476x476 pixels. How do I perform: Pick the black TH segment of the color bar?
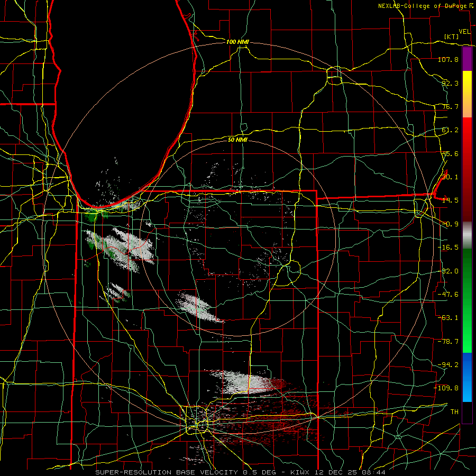[x=467, y=412]
